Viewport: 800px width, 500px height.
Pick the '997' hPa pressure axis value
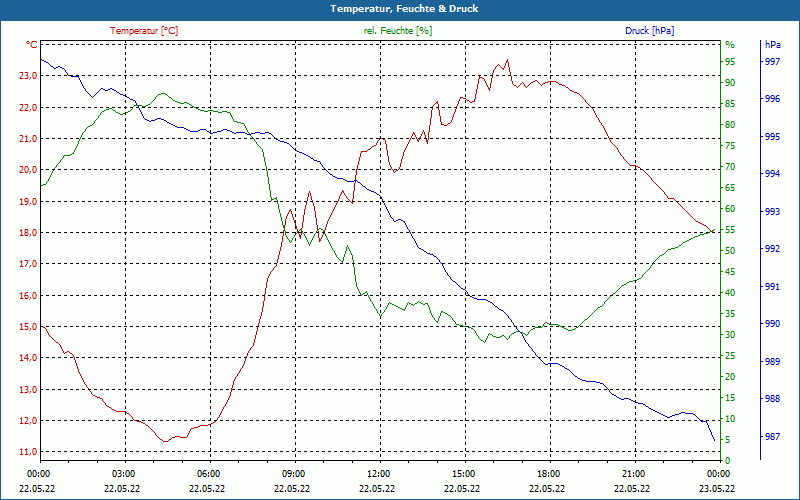pyautogui.click(x=773, y=61)
